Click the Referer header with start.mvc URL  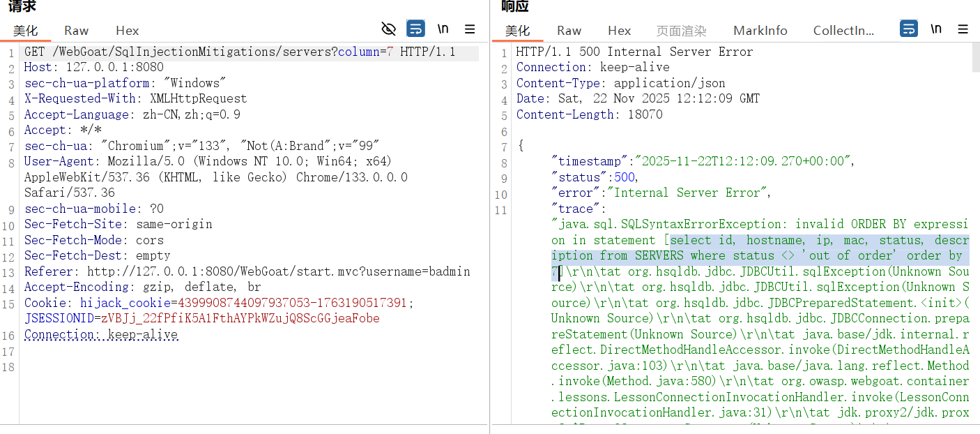click(x=247, y=271)
